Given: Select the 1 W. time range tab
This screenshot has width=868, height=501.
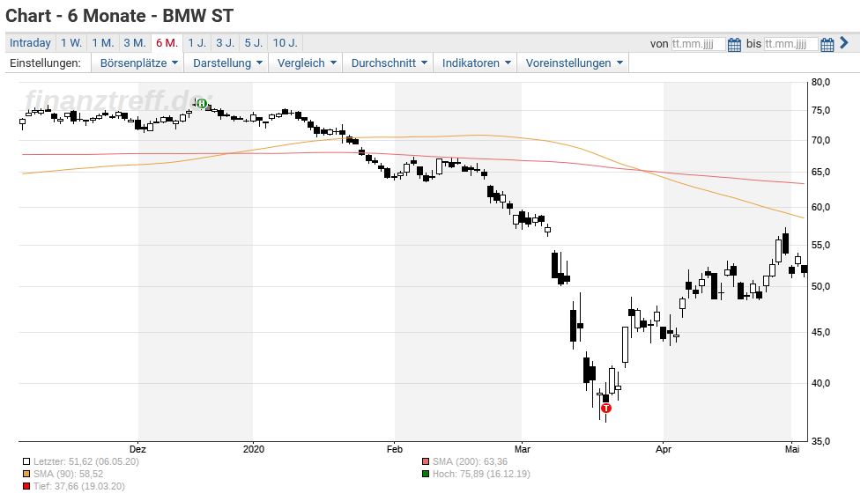Looking at the screenshot, I should point(70,43).
